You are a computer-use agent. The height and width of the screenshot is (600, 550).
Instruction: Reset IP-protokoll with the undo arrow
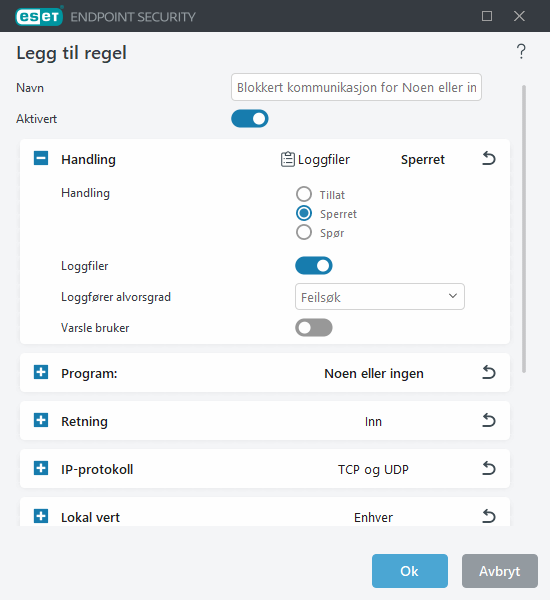click(x=489, y=468)
